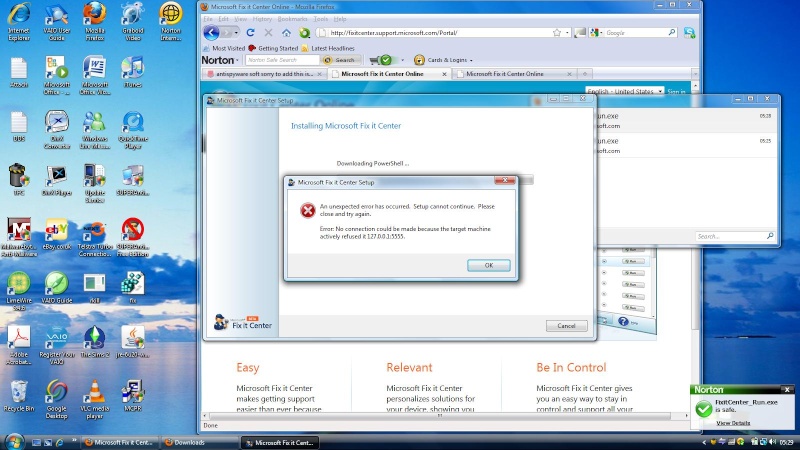
Task: Cancel the Fix it Center installation
Action: (566, 326)
